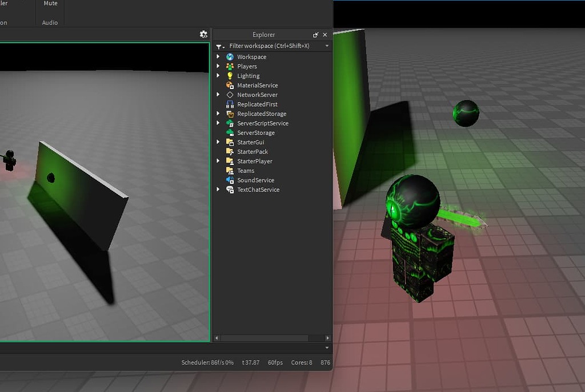
Task: Open the Explorer filter dropdown arrow
Action: (x=327, y=46)
